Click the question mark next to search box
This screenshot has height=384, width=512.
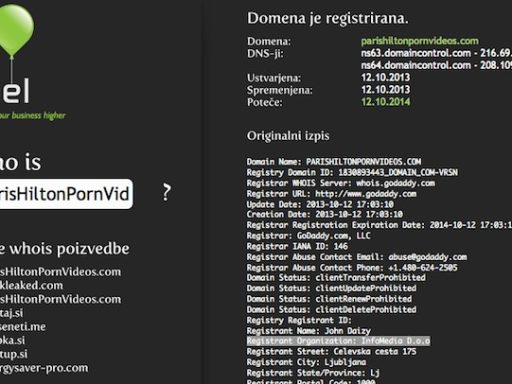point(167,193)
